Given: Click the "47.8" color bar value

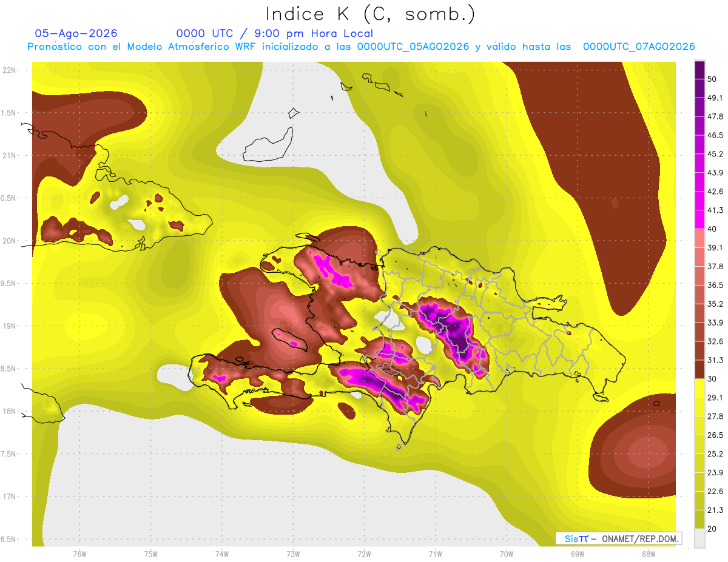Looking at the screenshot, I should (715, 117).
